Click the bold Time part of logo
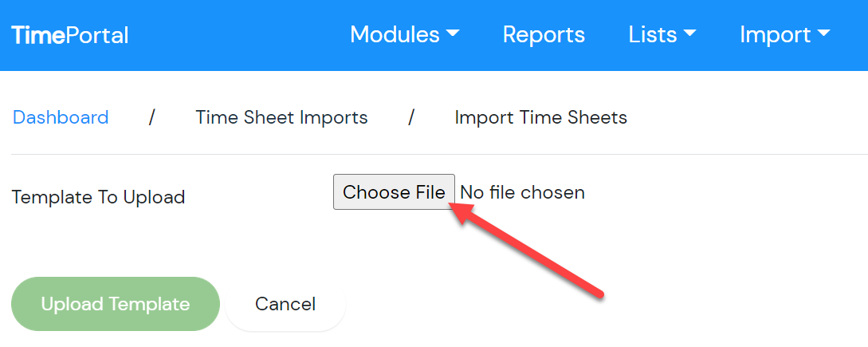The image size is (868, 347). point(38,35)
